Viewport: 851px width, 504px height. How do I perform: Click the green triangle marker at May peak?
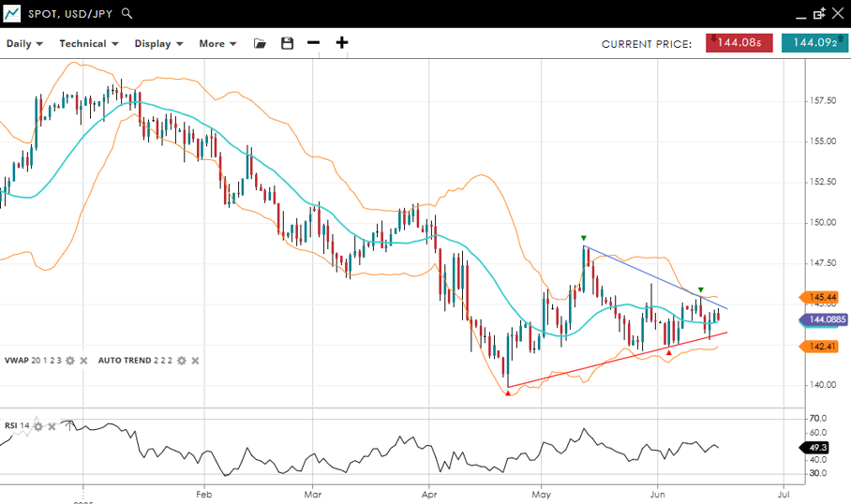click(x=584, y=238)
